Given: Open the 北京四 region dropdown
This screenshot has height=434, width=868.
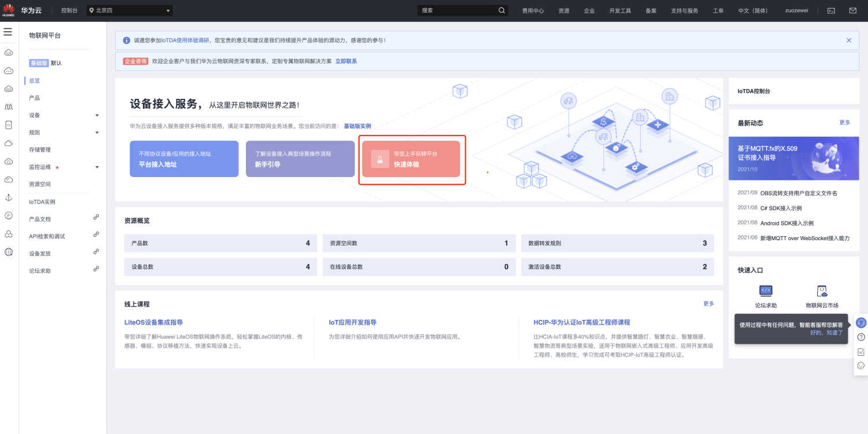Looking at the screenshot, I should [x=130, y=10].
